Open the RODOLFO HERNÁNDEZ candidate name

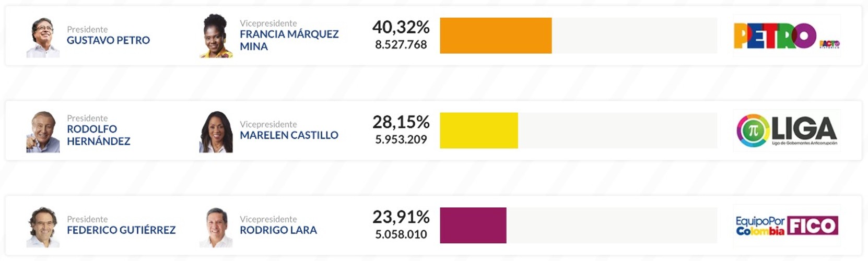pos(98,135)
